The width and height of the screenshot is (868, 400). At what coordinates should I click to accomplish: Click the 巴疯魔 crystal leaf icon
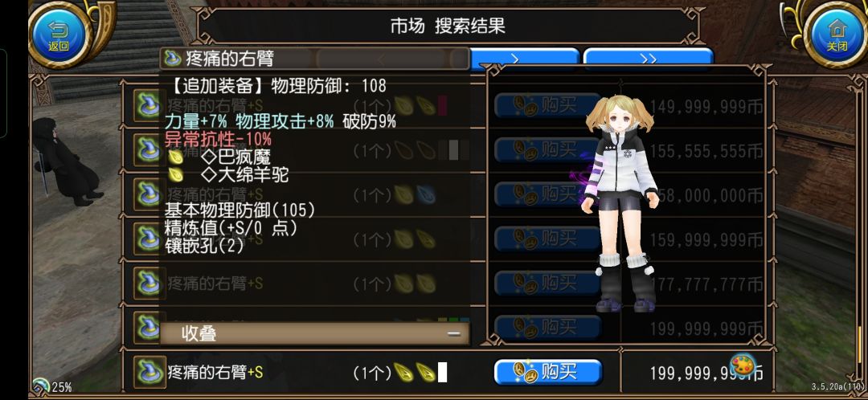click(175, 157)
